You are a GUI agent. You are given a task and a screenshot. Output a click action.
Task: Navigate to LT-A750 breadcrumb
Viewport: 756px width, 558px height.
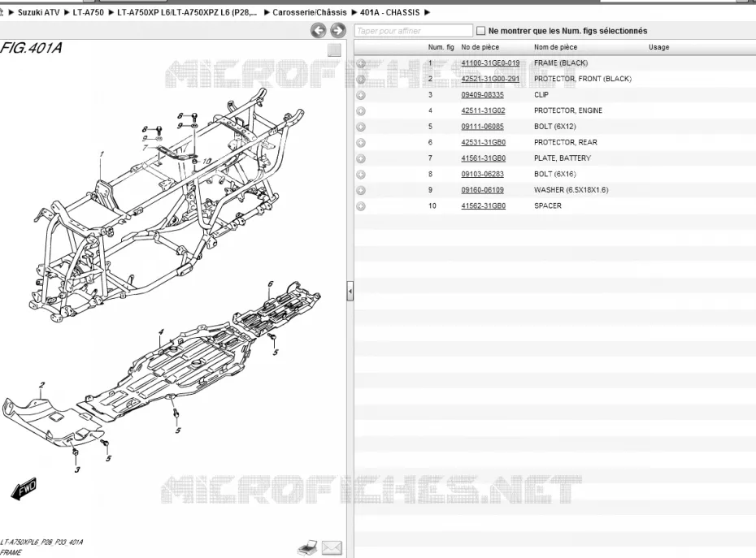(x=89, y=12)
